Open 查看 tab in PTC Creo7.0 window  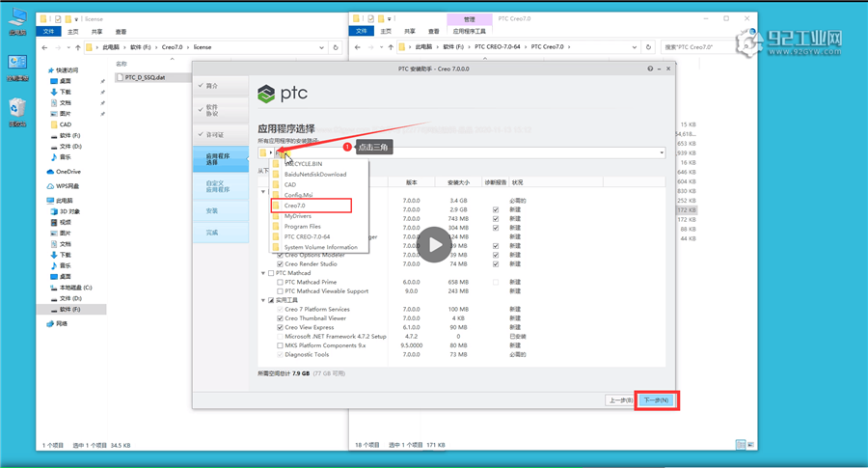click(433, 32)
